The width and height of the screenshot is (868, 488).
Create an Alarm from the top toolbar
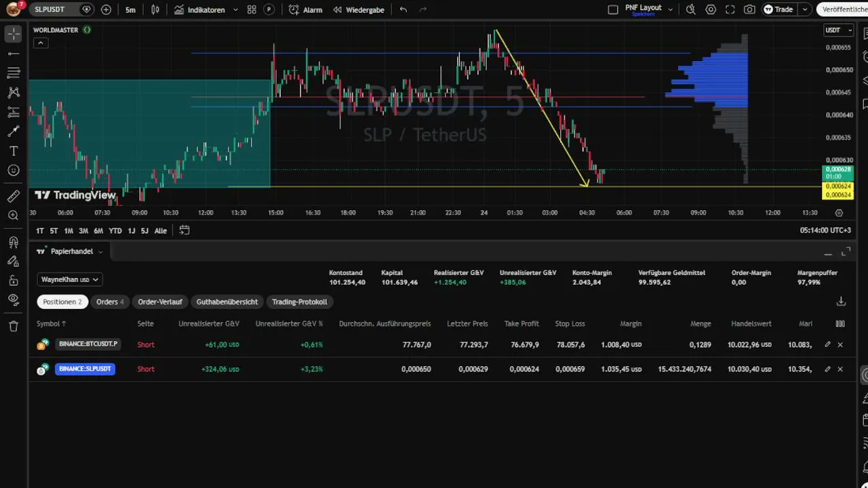click(x=305, y=9)
